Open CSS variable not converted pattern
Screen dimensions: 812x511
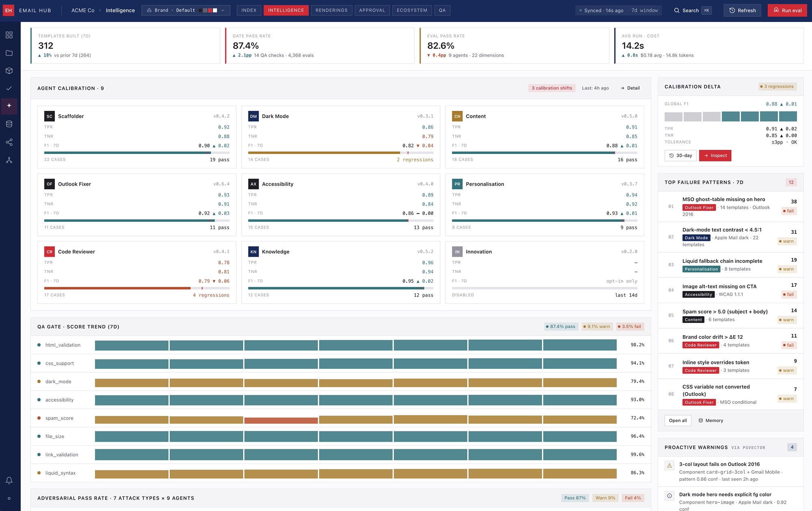click(x=730, y=394)
